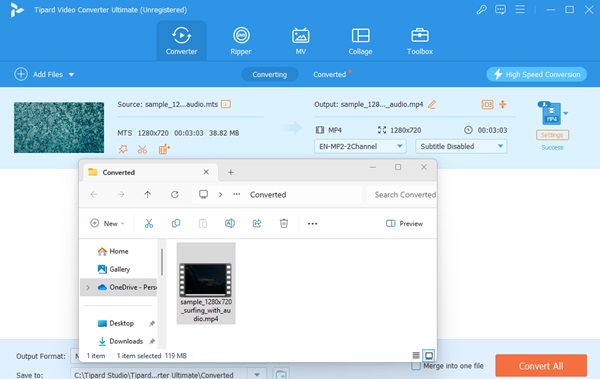Viewport: 600px width, 379px height.
Task: Switch to the Ripper tab
Action: click(241, 41)
